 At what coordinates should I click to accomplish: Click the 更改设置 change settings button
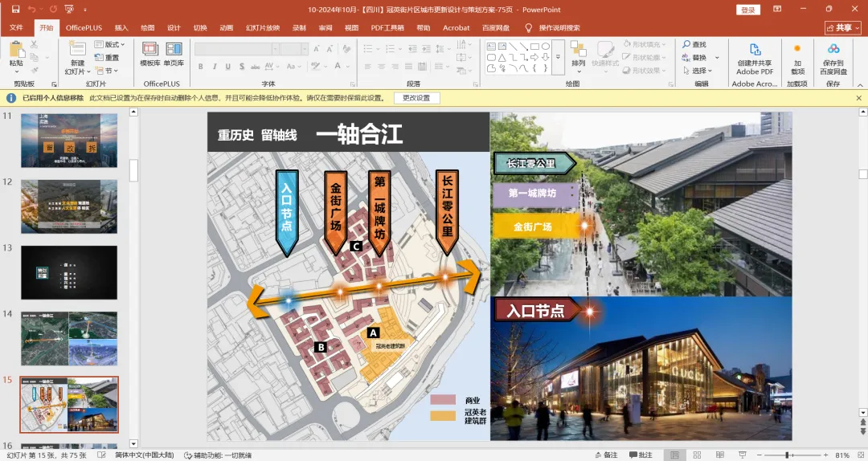[x=416, y=98]
